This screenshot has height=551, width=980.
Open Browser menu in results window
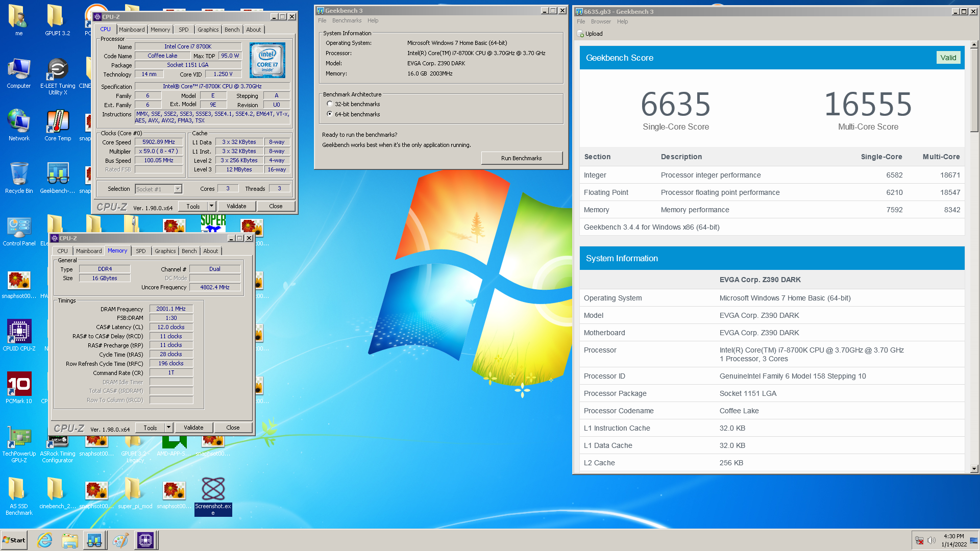pyautogui.click(x=601, y=21)
